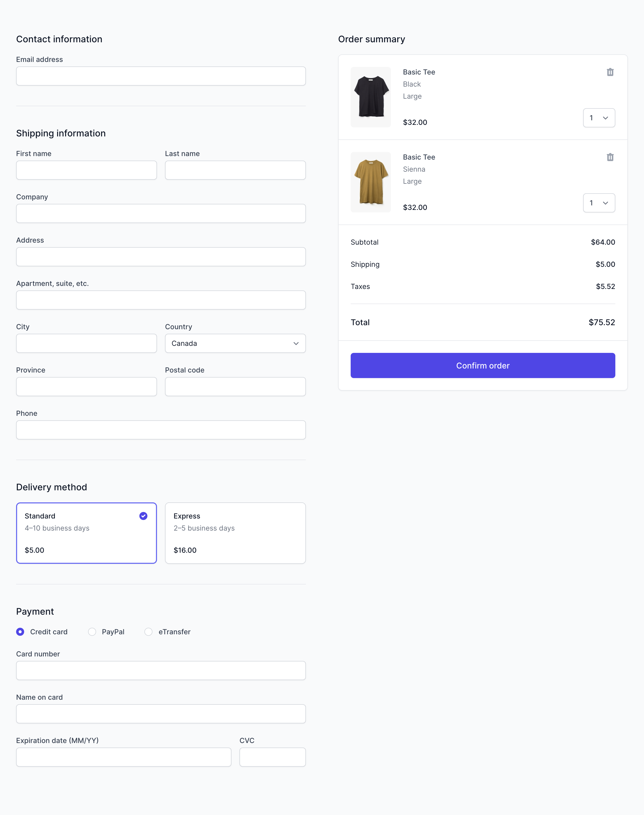Screen dimensions: 644x815
Task: Open quantity dropdown for Sienna tee
Action: coord(599,203)
